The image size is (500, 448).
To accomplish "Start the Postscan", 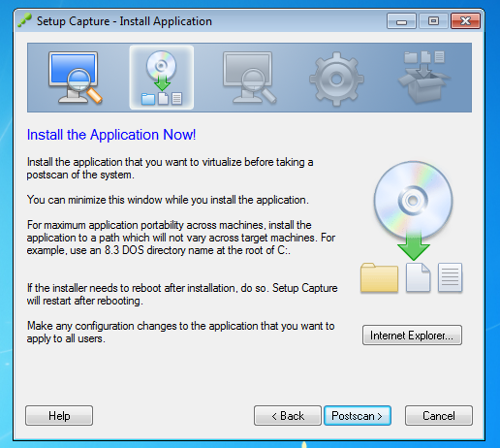I will (358, 416).
